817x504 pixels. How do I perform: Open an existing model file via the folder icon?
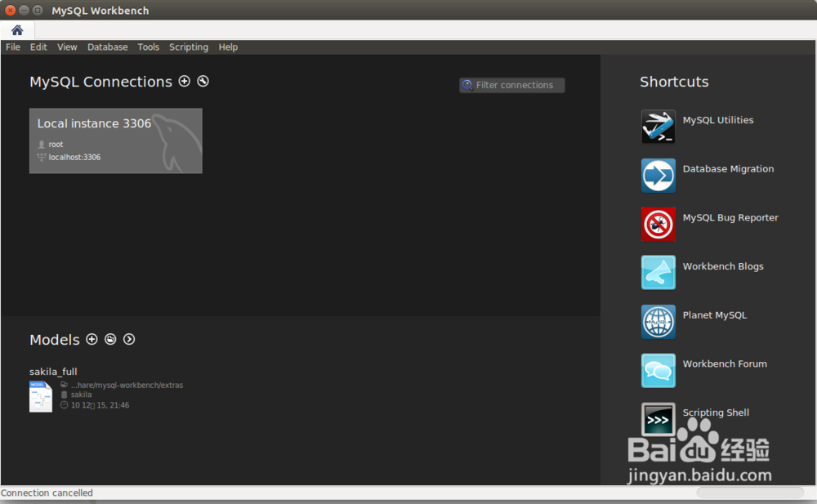(110, 339)
